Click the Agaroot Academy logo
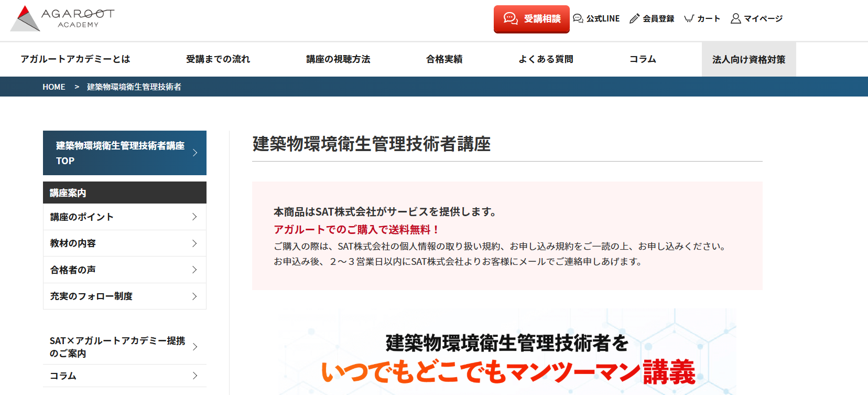This screenshot has width=868, height=395. tap(62, 19)
